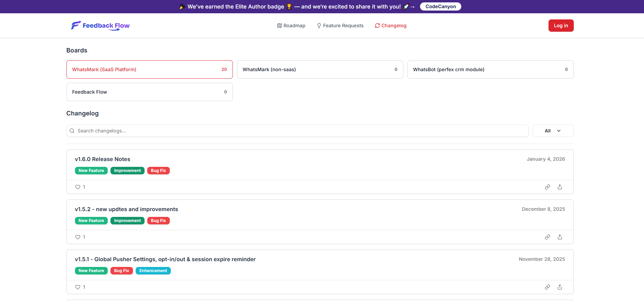The image size is (644, 301).
Task: Open the CodeCanyon banner link
Action: (440, 6)
